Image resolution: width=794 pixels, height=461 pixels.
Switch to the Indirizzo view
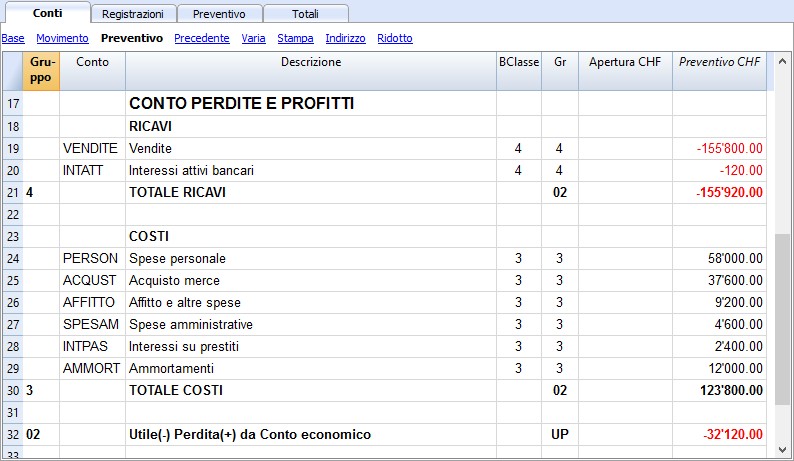345,38
